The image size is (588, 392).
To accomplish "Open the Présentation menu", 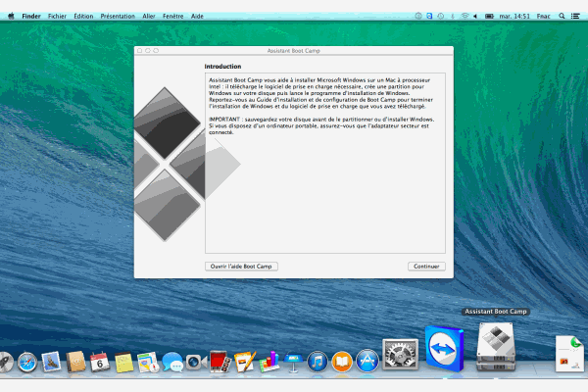I will click(x=118, y=16).
